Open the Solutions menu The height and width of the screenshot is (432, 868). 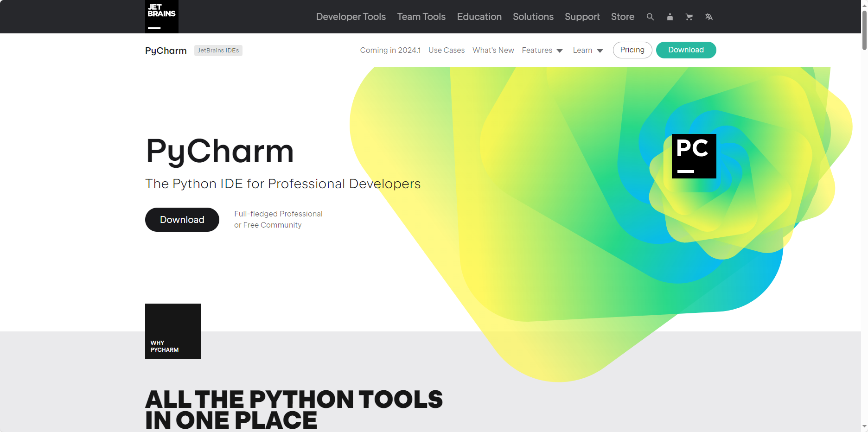533,17
